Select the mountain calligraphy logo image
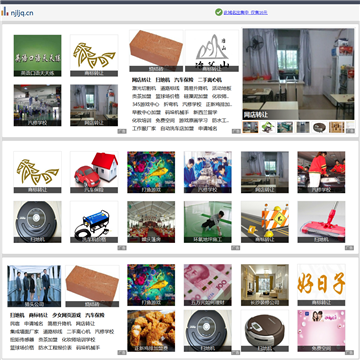This screenshot has width=360, height=360. tap(212, 51)
